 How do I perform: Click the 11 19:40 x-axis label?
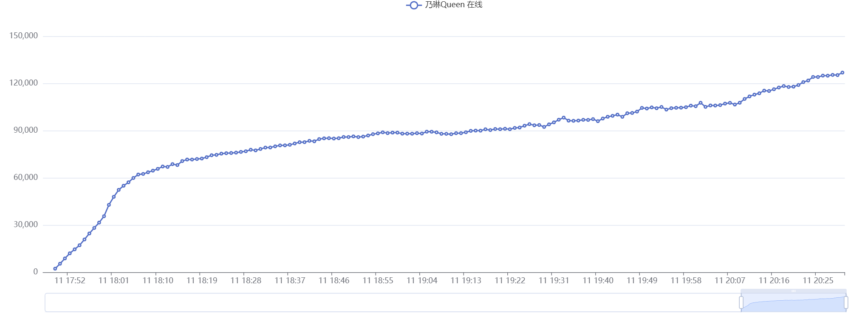(598, 281)
